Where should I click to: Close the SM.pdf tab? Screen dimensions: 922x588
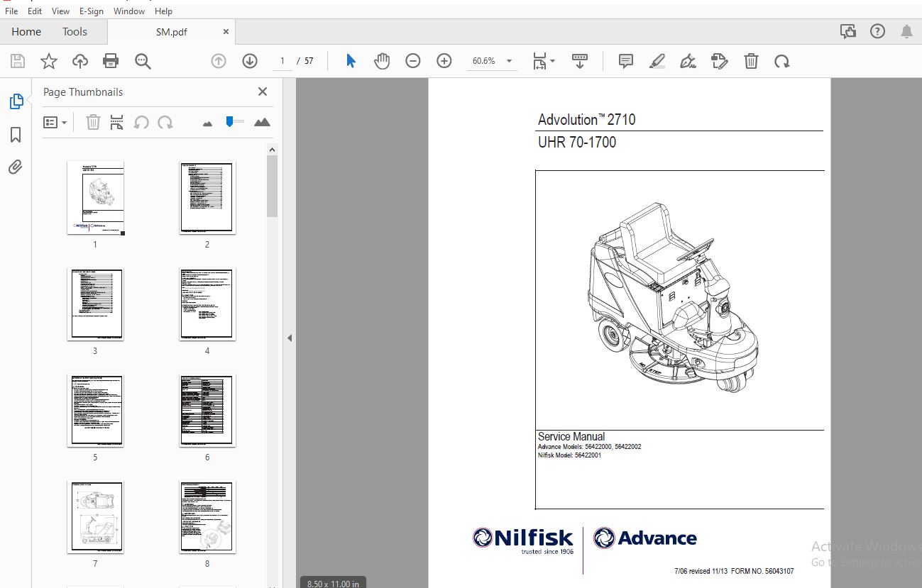pos(226,32)
